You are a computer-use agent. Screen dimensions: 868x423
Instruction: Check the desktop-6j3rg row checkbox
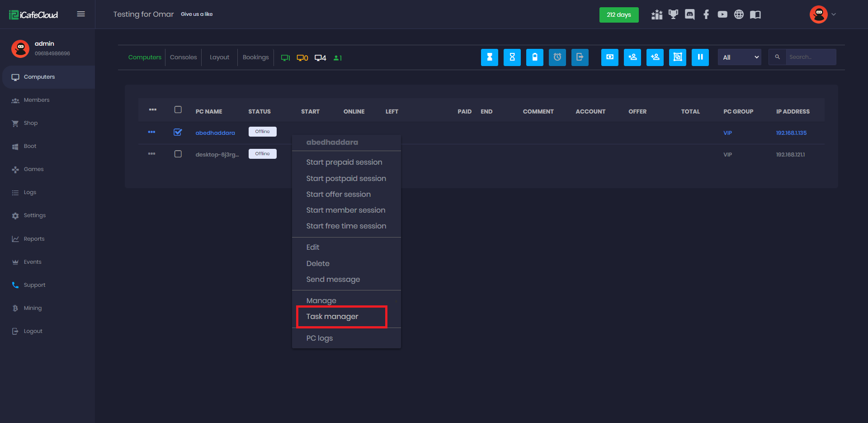[x=178, y=154]
